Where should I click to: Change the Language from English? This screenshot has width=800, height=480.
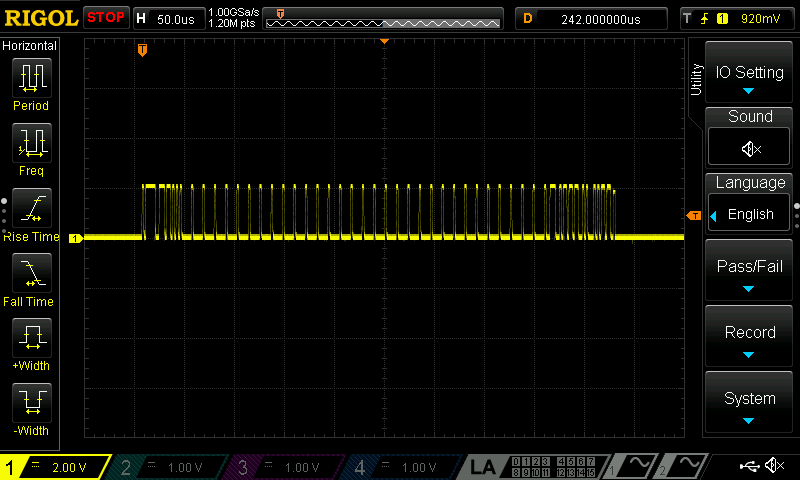[x=749, y=214]
